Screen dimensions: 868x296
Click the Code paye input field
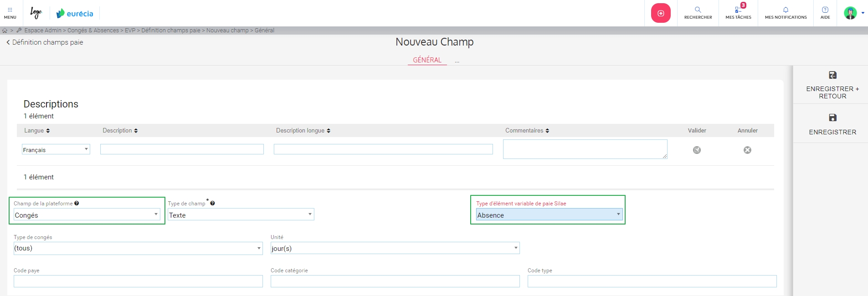(138, 281)
